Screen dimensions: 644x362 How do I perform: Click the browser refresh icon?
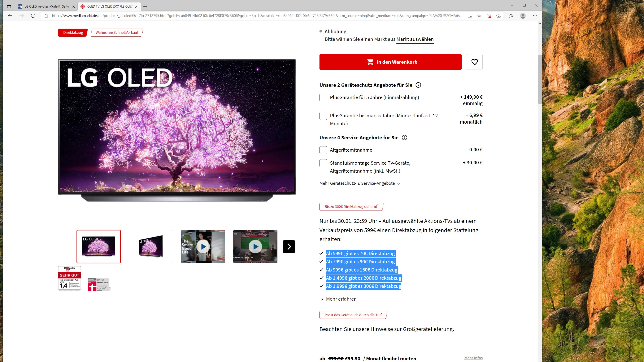point(33,16)
